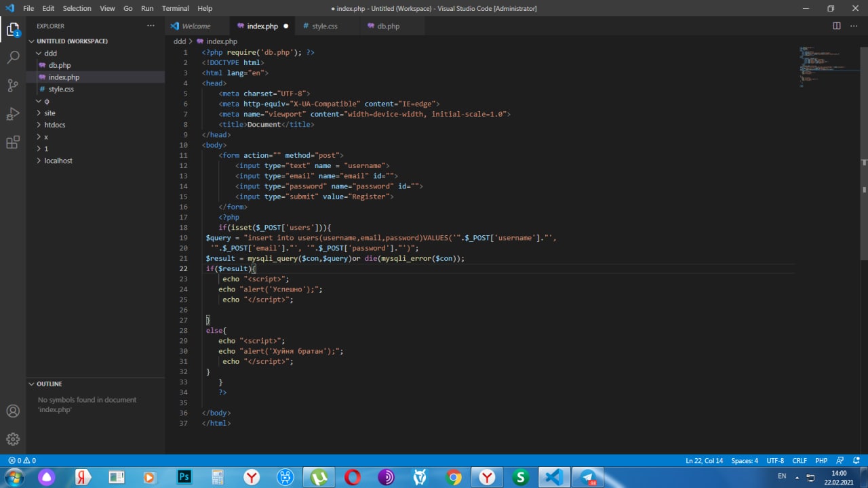Open the Accounts icon in activity bar
This screenshot has width=868, height=488.
(13, 411)
